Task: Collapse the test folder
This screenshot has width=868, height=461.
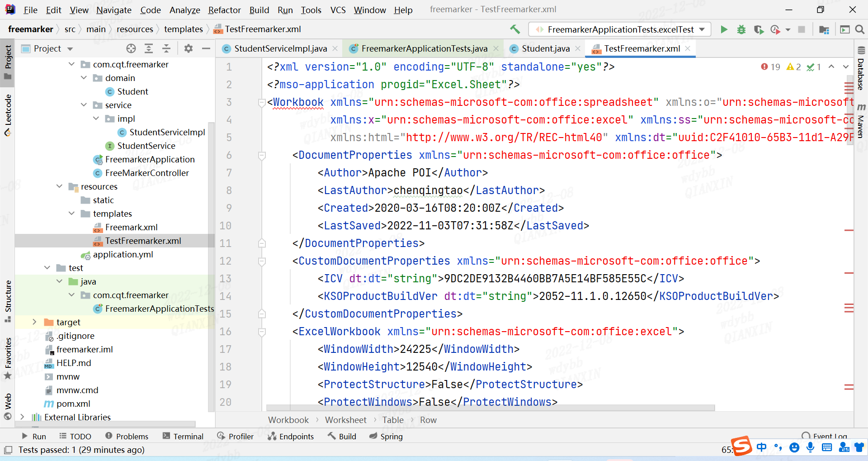Action: pos(47,268)
